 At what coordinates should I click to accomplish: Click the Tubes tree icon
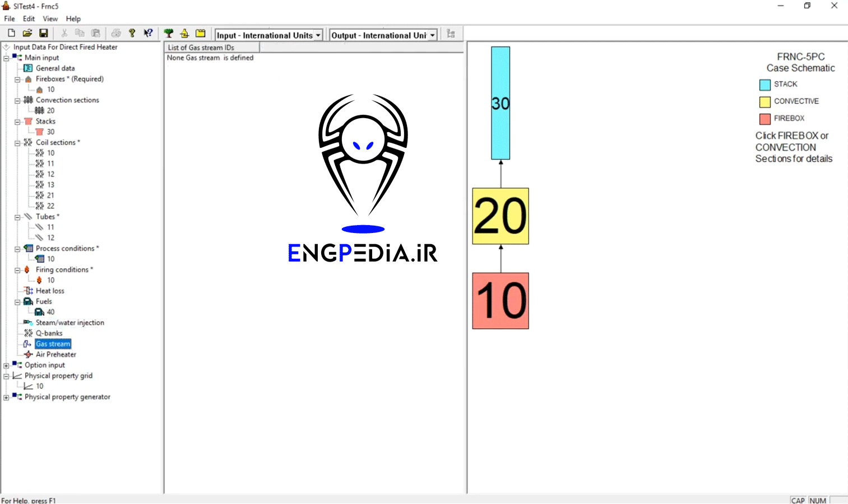point(28,217)
